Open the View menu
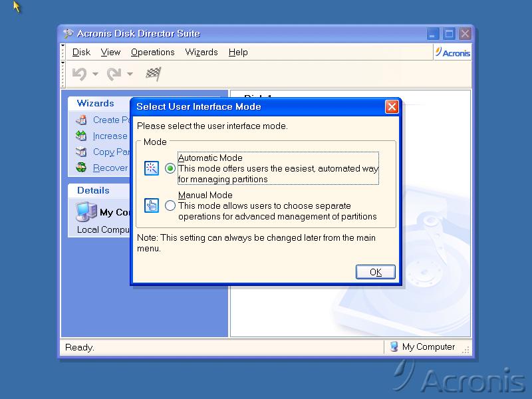The width and height of the screenshot is (532, 399). click(x=110, y=53)
